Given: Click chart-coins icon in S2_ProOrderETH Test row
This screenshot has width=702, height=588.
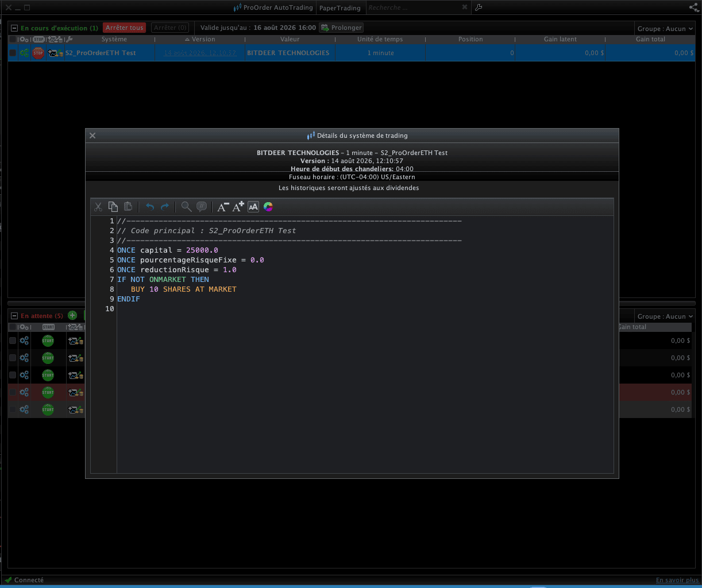Looking at the screenshot, I should pos(55,53).
